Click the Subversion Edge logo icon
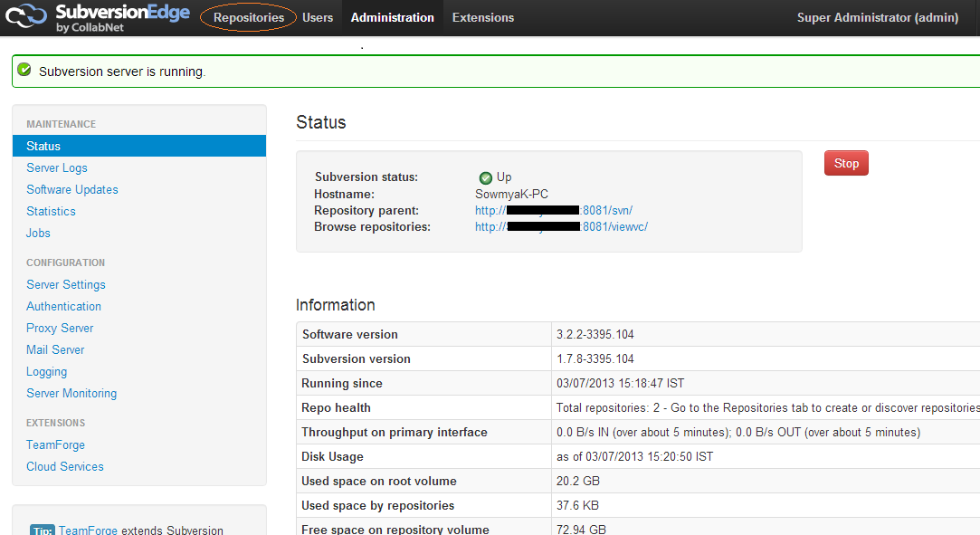 [x=26, y=16]
